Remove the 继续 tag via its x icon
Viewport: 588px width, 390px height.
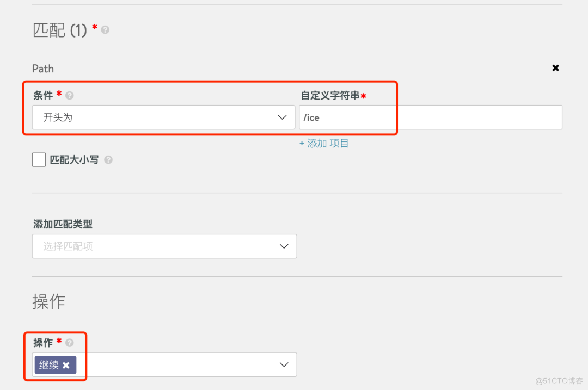pyautogui.click(x=65, y=365)
